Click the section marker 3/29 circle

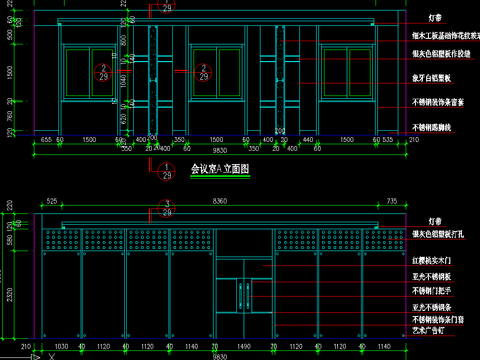click(x=167, y=208)
